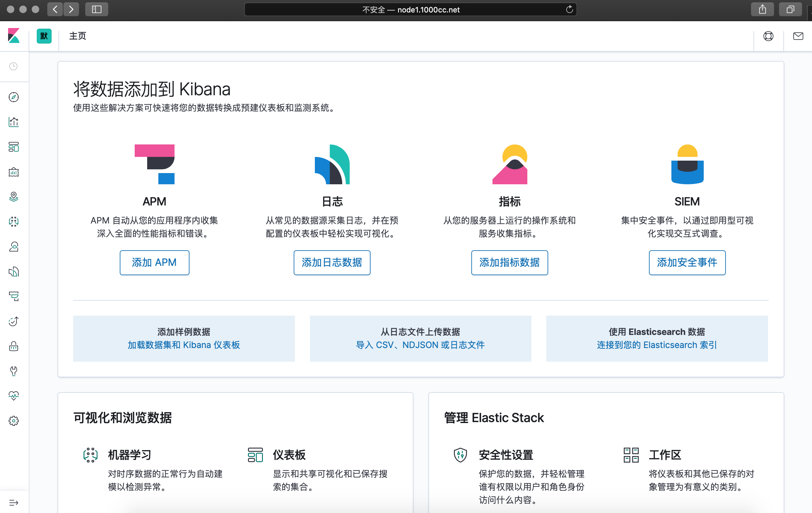The image size is (812, 513).
Task: Open Dashboard icon in left sidebar
Action: click(13, 147)
